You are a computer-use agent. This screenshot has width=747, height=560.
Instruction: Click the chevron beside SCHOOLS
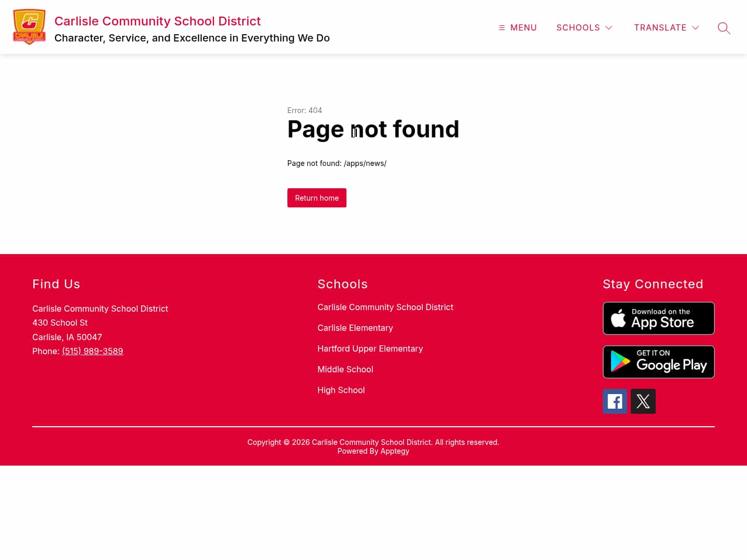click(608, 28)
